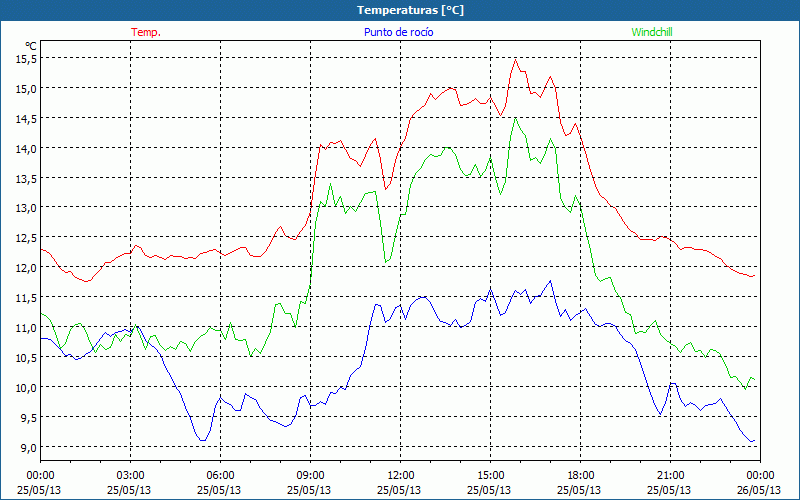Image resolution: width=800 pixels, height=500 pixels.
Task: Click the 10,5 y-axis value
Action: click(27, 357)
